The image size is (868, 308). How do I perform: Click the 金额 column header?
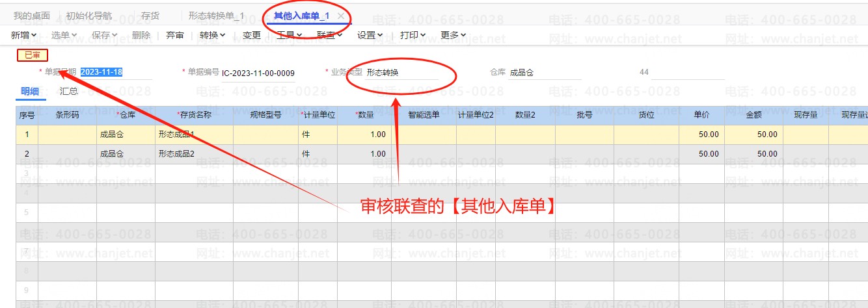(x=753, y=115)
